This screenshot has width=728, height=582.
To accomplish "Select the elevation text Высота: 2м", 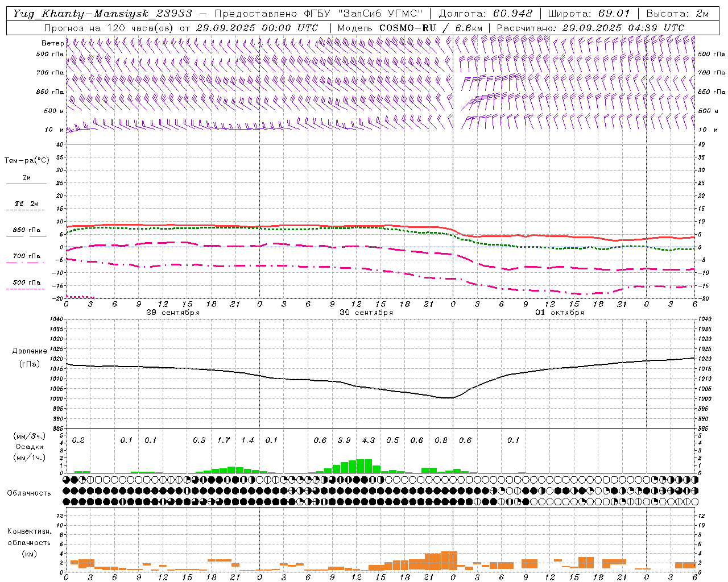I will pyautogui.click(x=677, y=14).
